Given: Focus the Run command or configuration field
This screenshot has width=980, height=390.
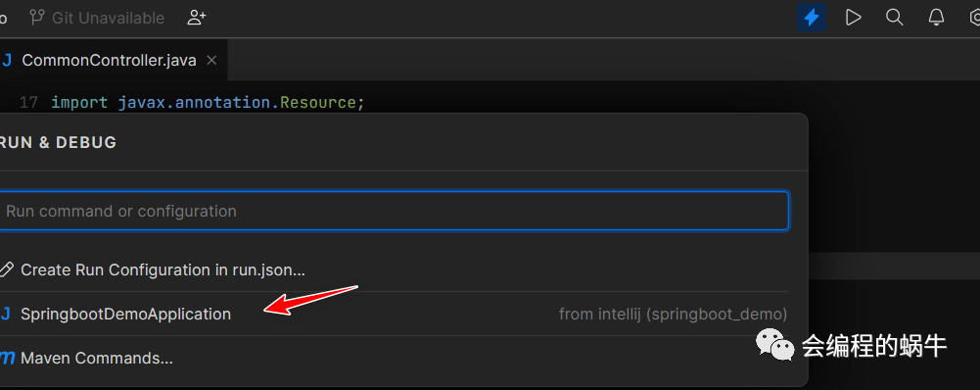Looking at the screenshot, I should (394, 211).
